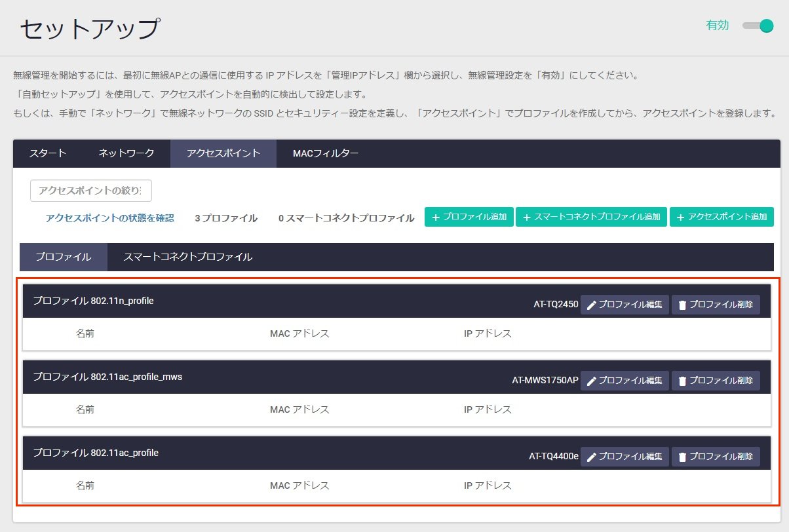Switch to the ネットワーク tab

point(126,153)
